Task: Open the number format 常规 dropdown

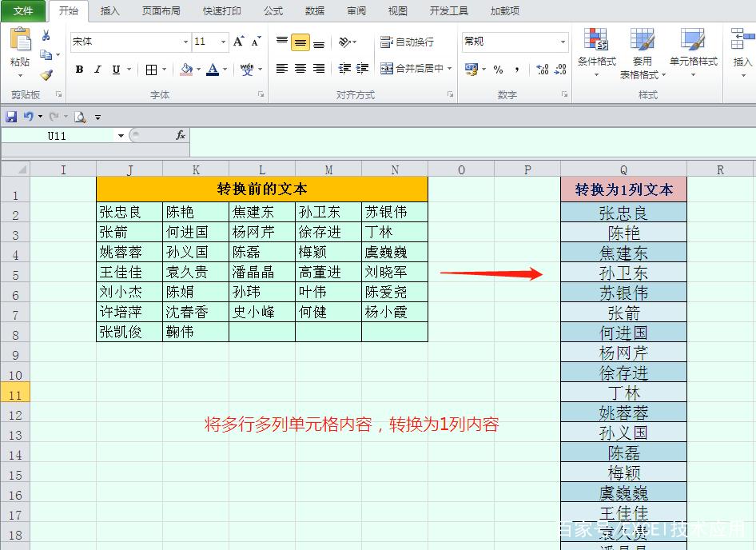Action: point(563,42)
